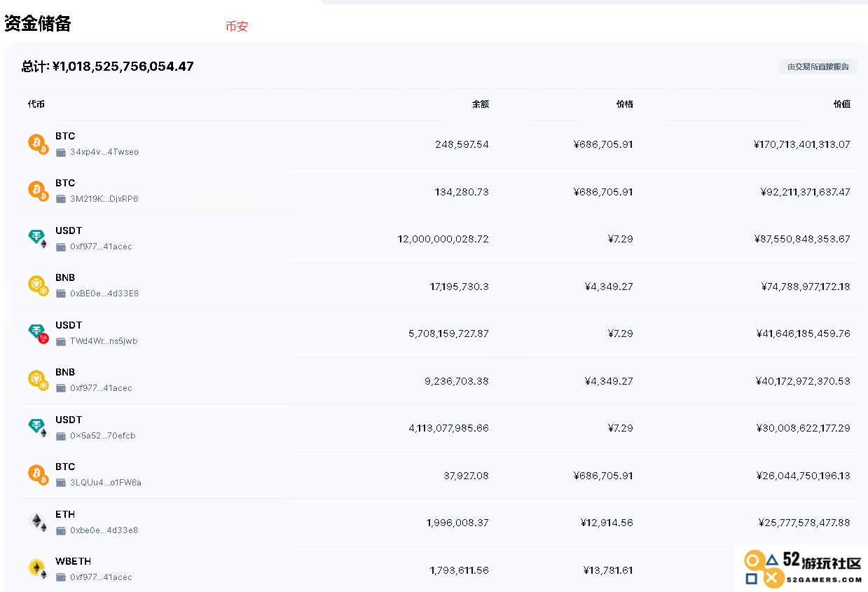
Task: Click balance 37,927.08
Action: tap(466, 476)
